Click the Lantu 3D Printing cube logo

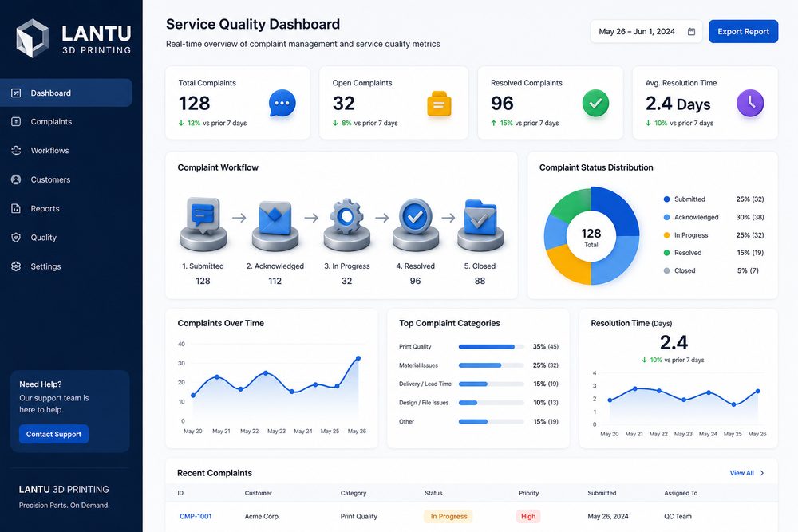click(32, 38)
